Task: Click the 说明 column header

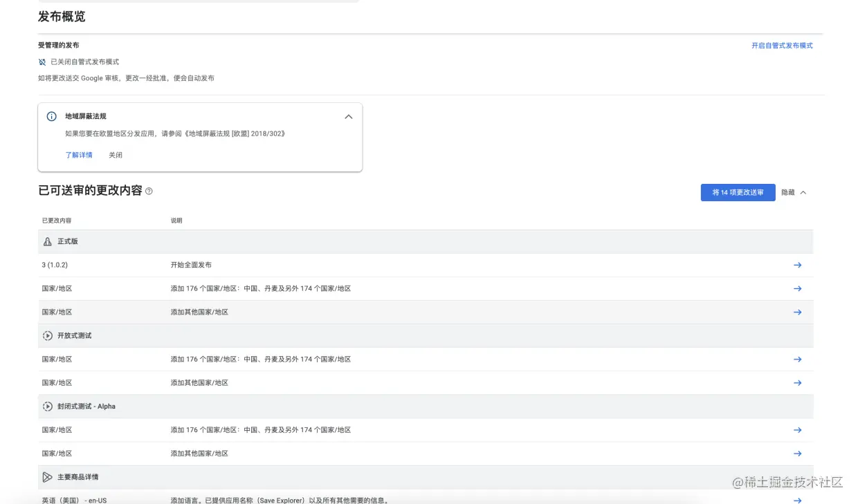Action: [176, 221]
